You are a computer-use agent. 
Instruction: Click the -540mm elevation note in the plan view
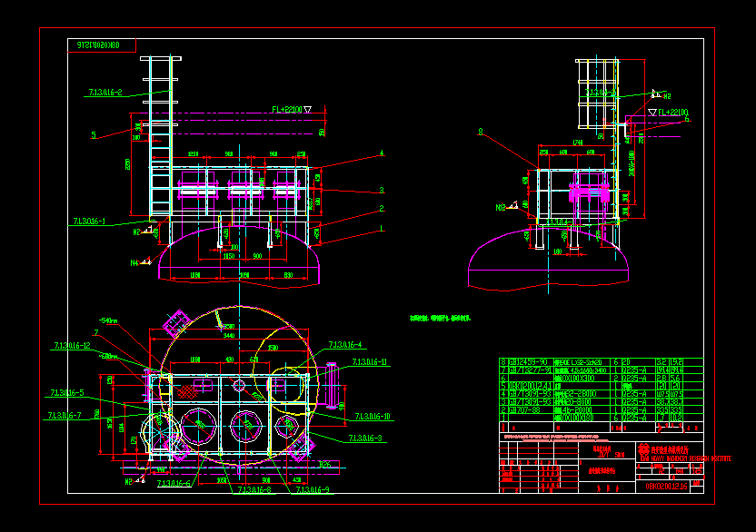(108, 321)
